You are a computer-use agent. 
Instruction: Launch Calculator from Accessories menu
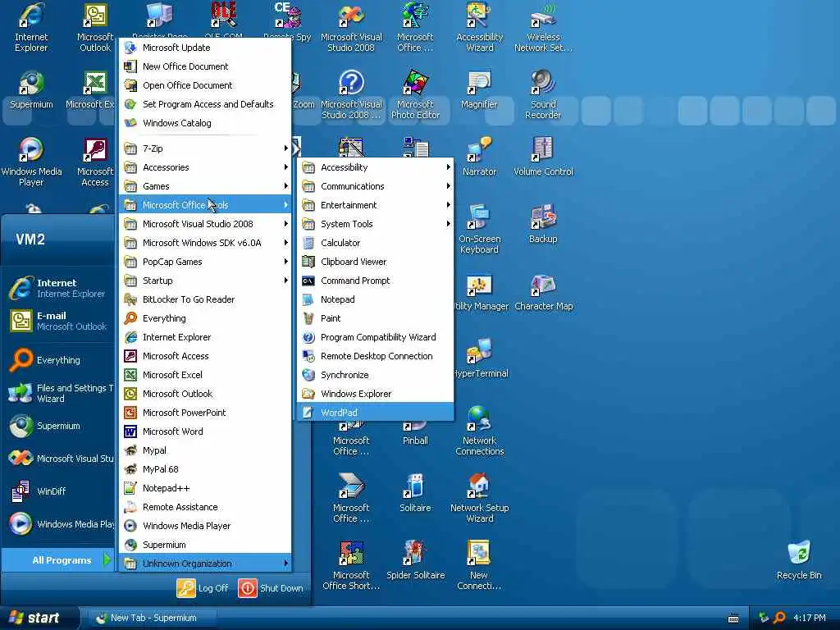[x=375, y=243]
